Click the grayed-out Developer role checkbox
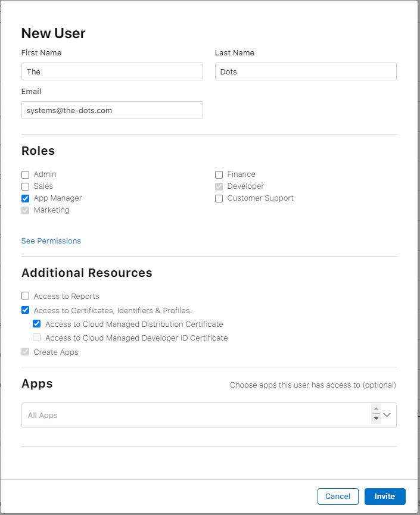The height and width of the screenshot is (515, 420). [x=219, y=186]
